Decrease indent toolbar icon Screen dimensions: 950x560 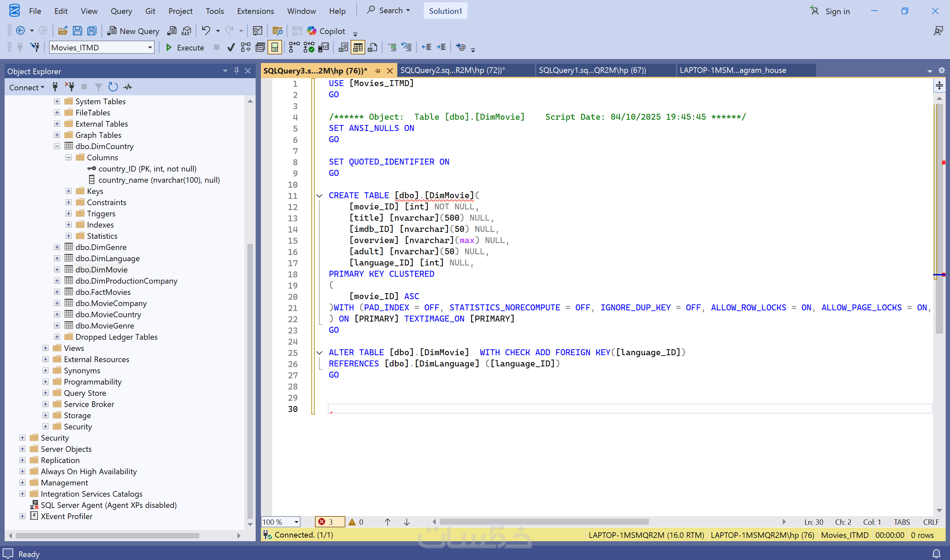pyautogui.click(x=427, y=47)
